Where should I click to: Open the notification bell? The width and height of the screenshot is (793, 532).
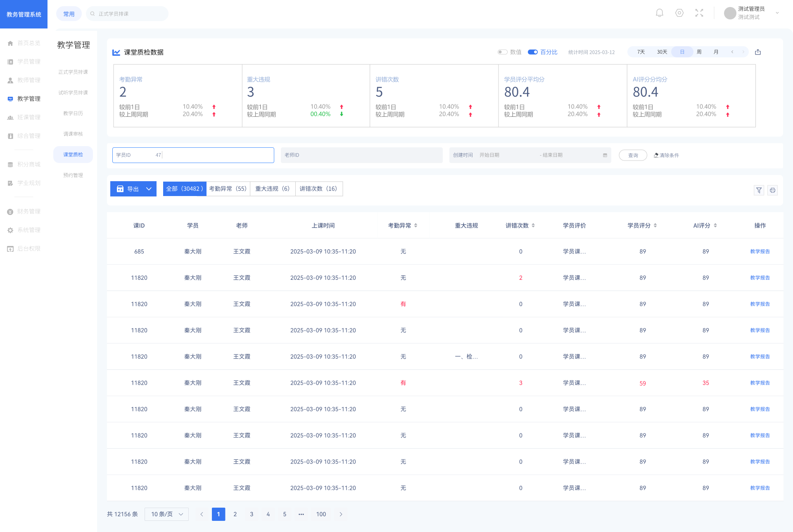(660, 13)
